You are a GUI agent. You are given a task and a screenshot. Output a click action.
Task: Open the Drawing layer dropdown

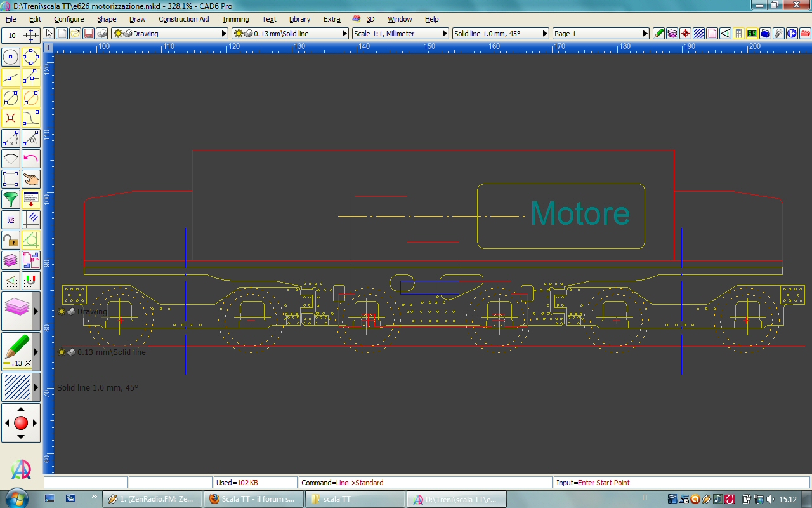(169, 34)
